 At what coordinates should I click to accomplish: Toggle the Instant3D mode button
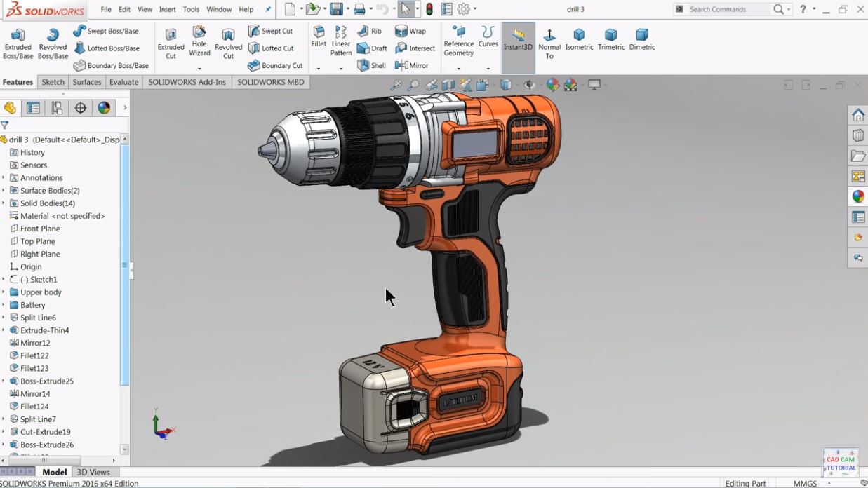coord(518,40)
